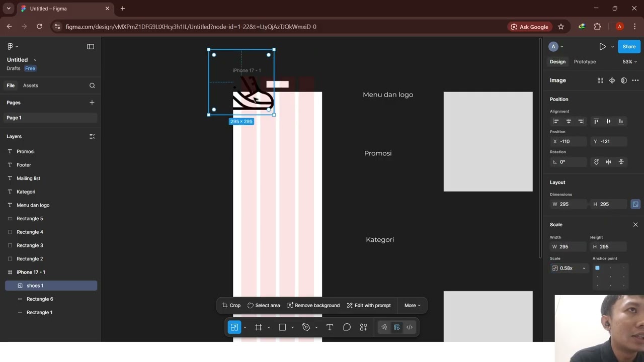Switch to the Assets tab
644x362 pixels.
click(x=30, y=85)
